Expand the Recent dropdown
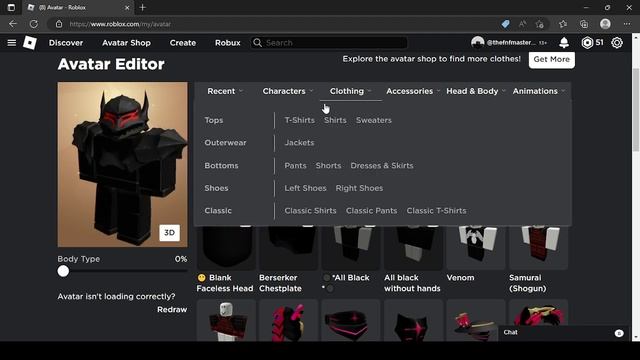The height and width of the screenshot is (360, 640). pyautogui.click(x=225, y=91)
